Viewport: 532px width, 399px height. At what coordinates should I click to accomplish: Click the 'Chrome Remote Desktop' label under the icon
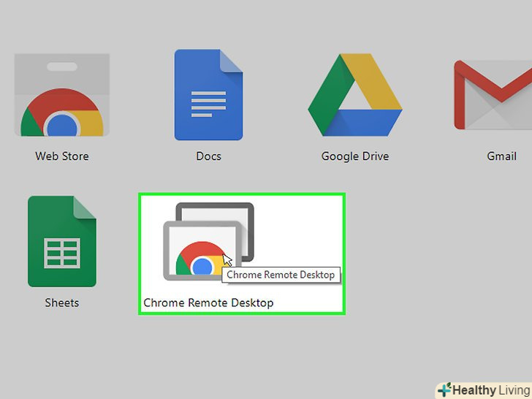tap(208, 303)
